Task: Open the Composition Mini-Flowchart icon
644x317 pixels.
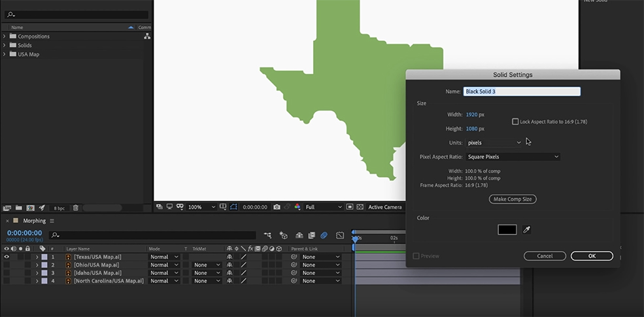Action: point(267,235)
